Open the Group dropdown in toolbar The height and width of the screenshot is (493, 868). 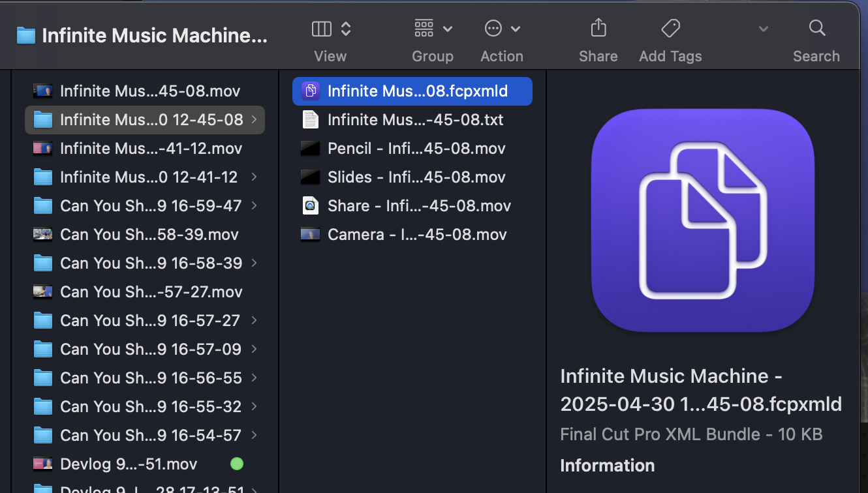(433, 29)
